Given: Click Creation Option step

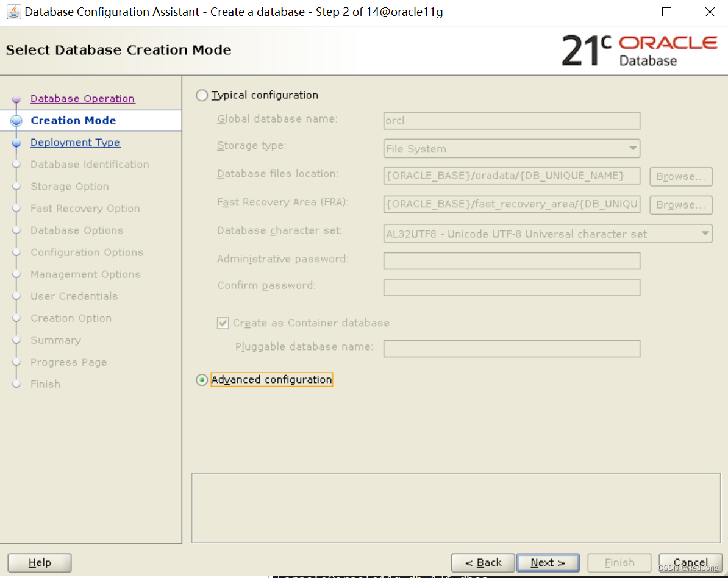Looking at the screenshot, I should [x=71, y=318].
